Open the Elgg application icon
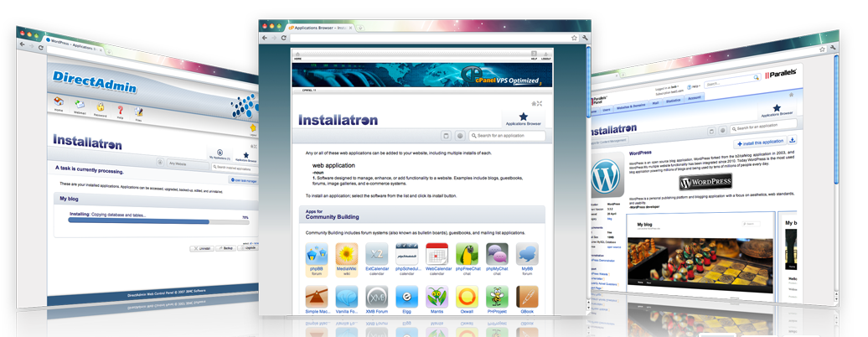Screen dimensions: 868x337 click(x=406, y=298)
